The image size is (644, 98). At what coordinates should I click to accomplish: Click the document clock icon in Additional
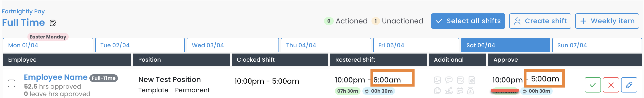(x=471, y=80)
